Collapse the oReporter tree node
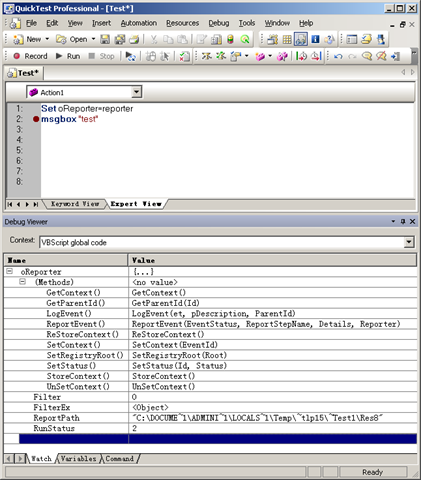421x480 pixels. point(10,271)
